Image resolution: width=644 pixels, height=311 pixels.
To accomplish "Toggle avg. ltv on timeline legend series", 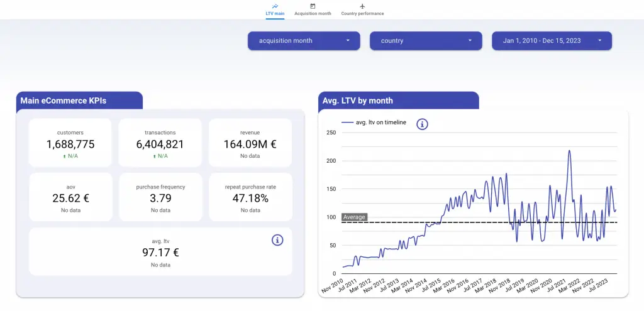I will point(374,123).
